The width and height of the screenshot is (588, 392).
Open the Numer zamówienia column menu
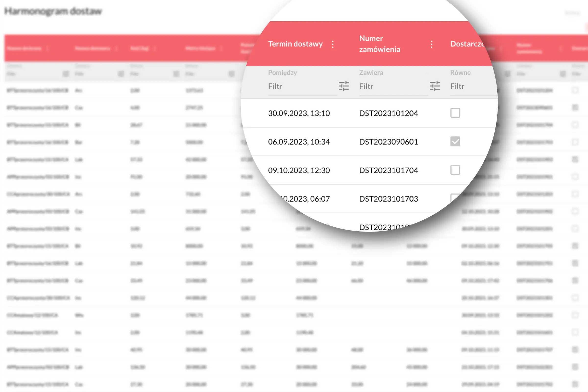point(431,44)
